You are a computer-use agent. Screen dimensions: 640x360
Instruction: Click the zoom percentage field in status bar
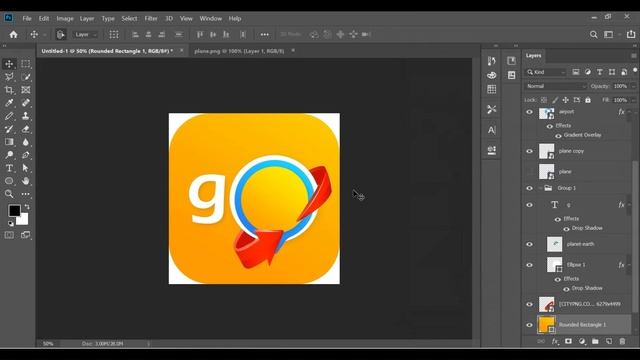pos(48,344)
